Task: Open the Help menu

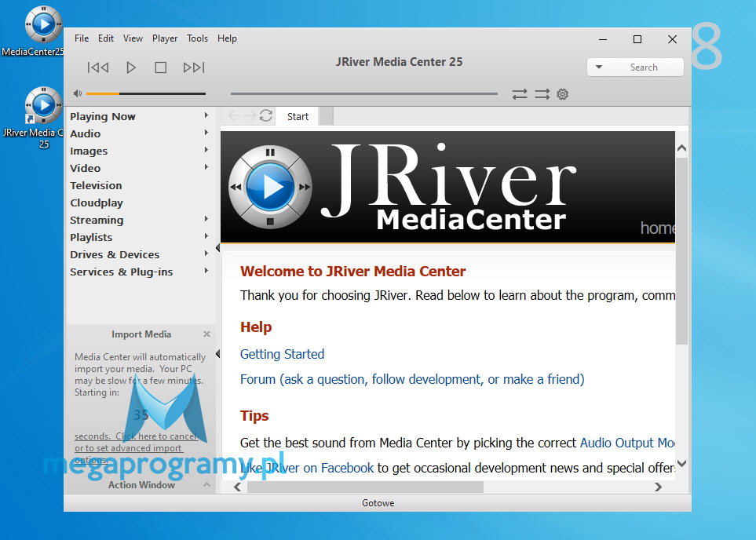Action: 227,38
